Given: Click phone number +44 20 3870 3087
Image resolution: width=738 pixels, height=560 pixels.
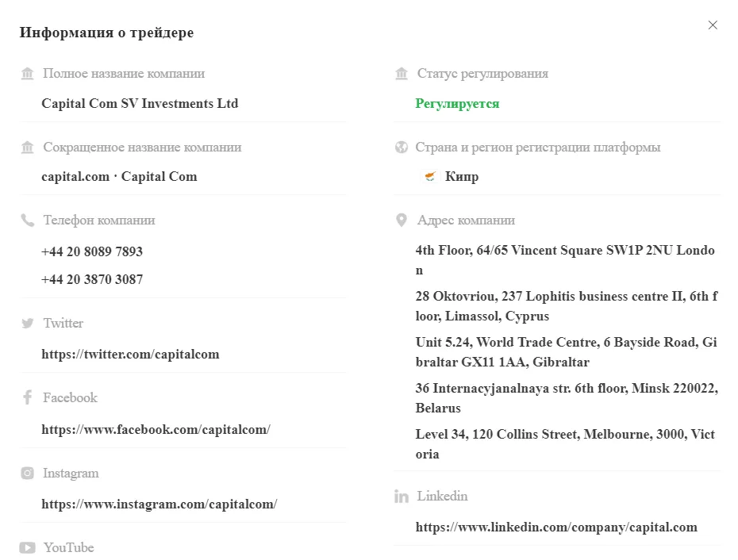Looking at the screenshot, I should click(x=92, y=279).
